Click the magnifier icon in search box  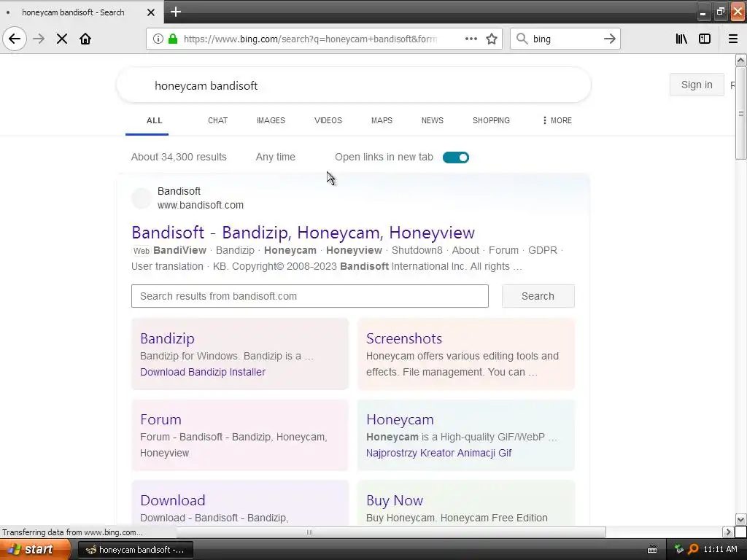[522, 39]
